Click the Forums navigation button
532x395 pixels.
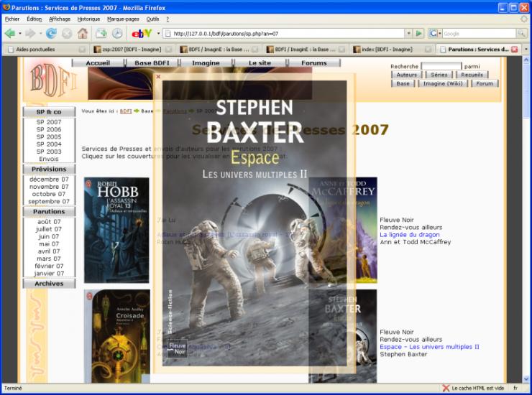(314, 62)
